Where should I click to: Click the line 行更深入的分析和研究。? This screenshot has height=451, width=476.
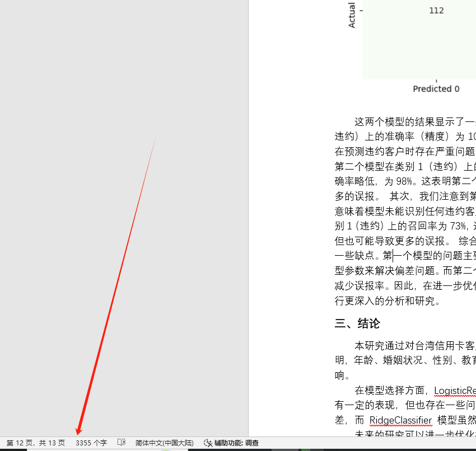click(387, 301)
